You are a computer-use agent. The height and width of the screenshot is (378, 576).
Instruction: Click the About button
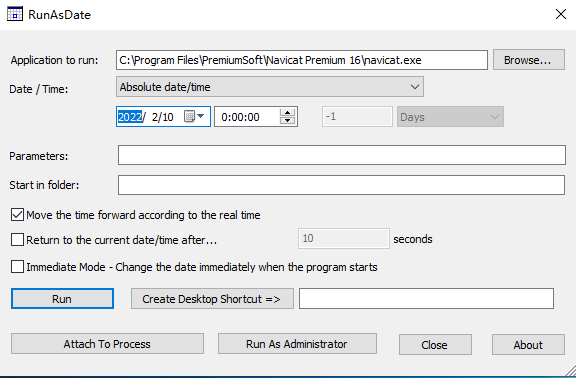point(528,345)
